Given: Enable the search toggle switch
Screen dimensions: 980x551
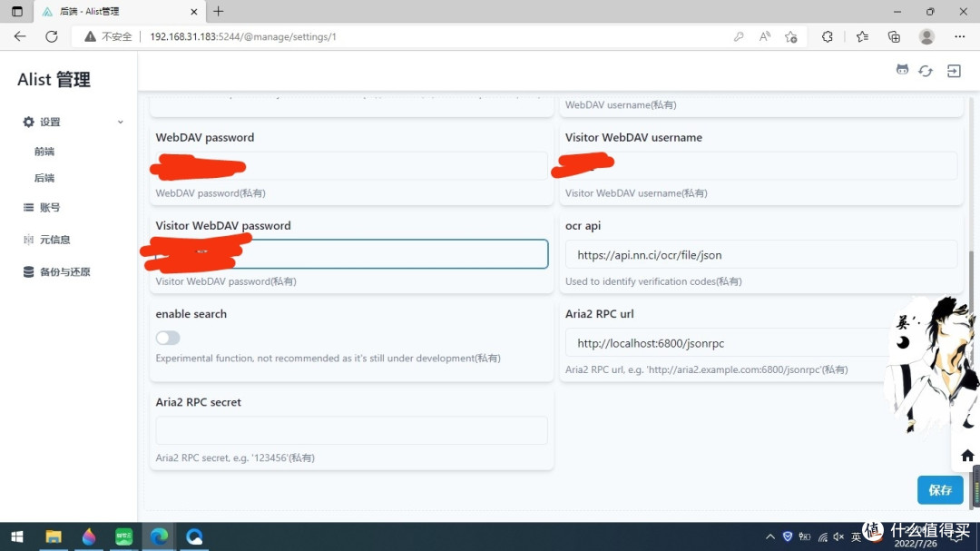Looking at the screenshot, I should point(167,337).
